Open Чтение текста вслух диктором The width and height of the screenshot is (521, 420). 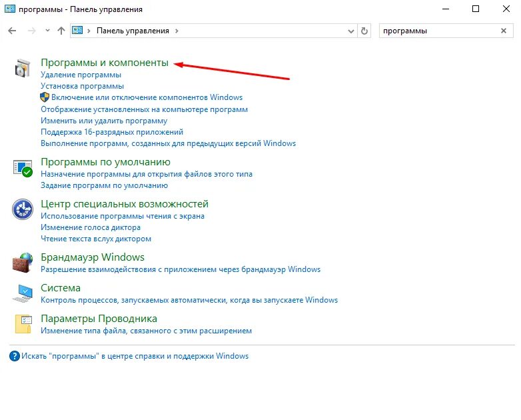tap(96, 239)
